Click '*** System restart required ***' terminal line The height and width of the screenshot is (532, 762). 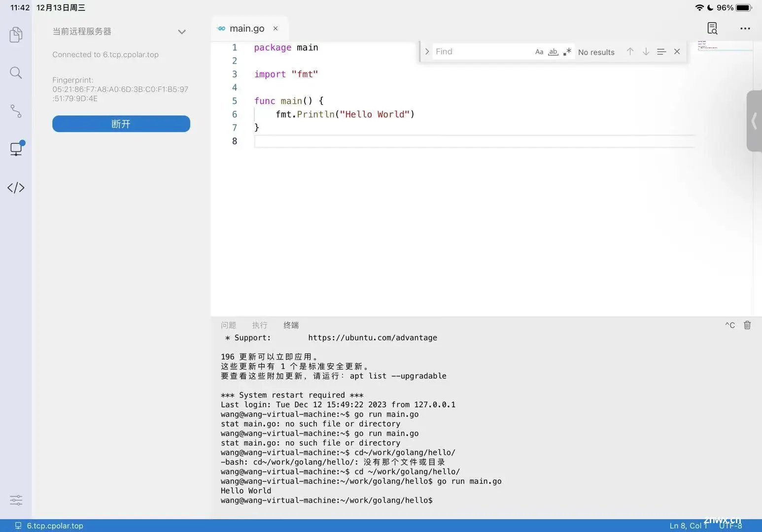tap(292, 395)
